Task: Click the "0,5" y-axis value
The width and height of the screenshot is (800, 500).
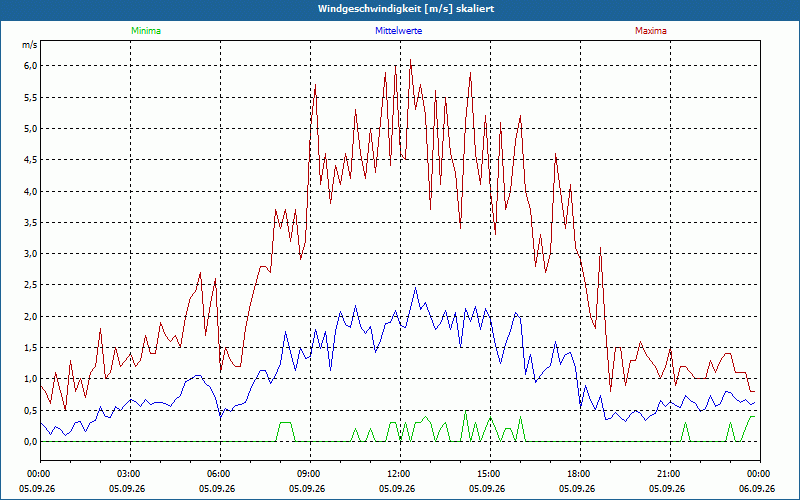Action: point(31,410)
